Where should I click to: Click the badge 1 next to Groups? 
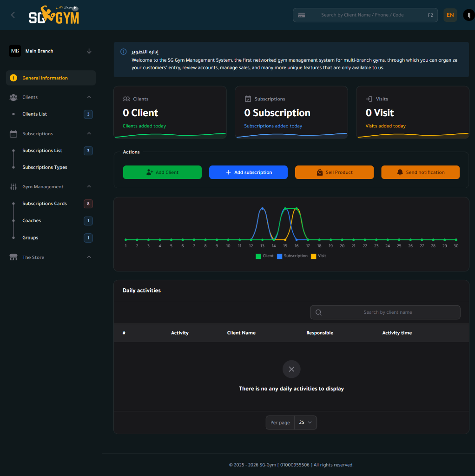(x=88, y=238)
